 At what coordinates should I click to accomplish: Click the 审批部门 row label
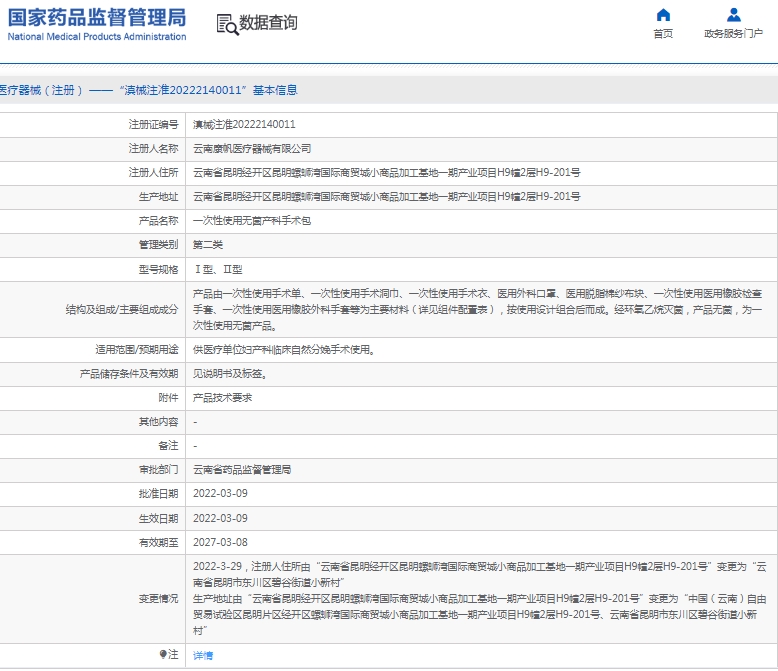(x=158, y=470)
